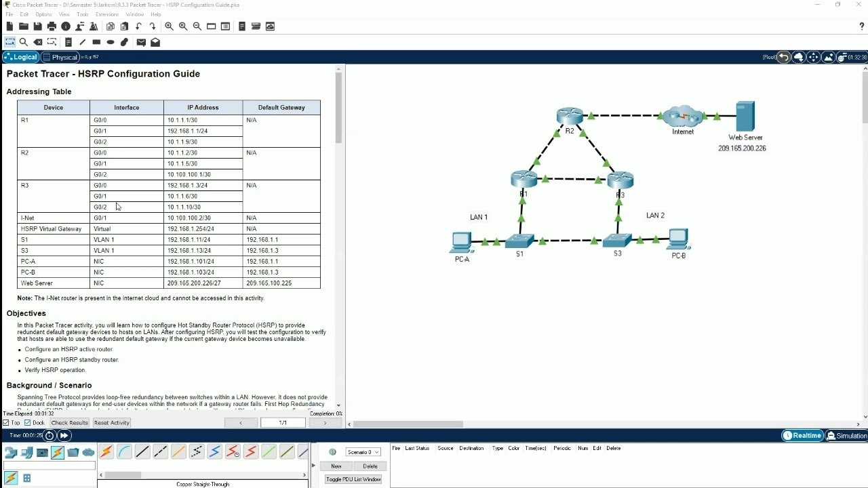This screenshot has height=488, width=868.
Task: Click the Undo arrow icon
Action: pyautogui.click(x=138, y=26)
